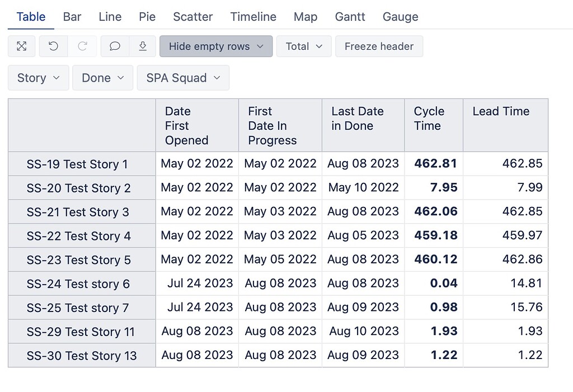The image size is (573, 392).
Task: Switch to the Gauge view
Action: (400, 17)
